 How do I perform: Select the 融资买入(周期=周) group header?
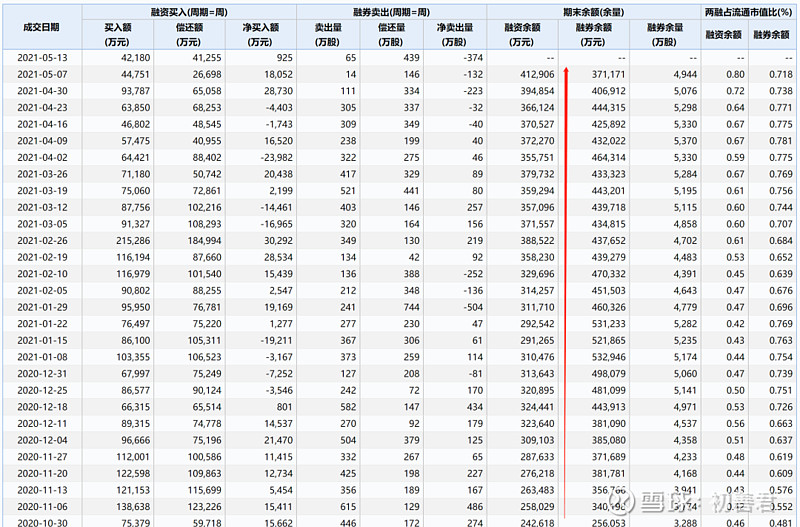(189, 12)
